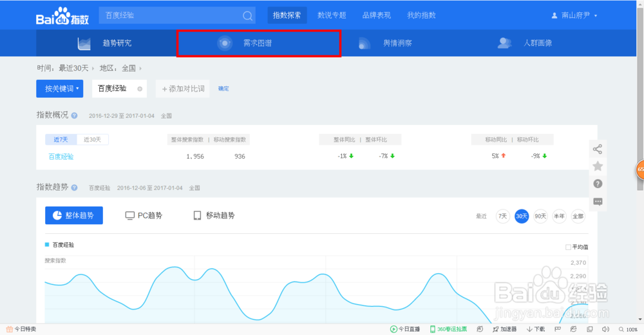This screenshot has width=644, height=335.
Task: Open the 数说专题 menu item
Action: click(332, 15)
